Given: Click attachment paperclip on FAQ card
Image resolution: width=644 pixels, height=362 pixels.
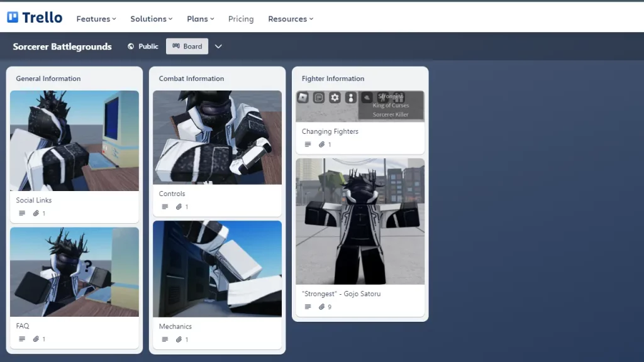Looking at the screenshot, I should [x=36, y=339].
